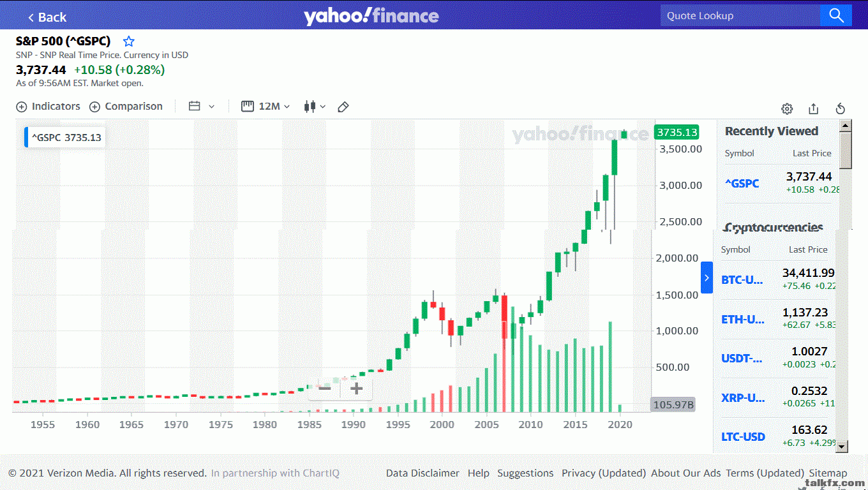The height and width of the screenshot is (490, 868).
Task: Zoom out with the minus button
Action: click(x=324, y=389)
